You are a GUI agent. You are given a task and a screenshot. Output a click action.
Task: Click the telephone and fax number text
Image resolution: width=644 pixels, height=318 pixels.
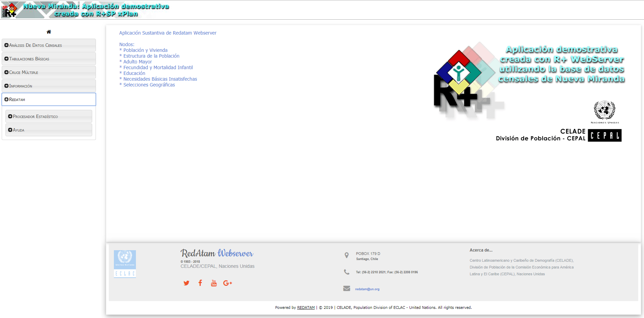pyautogui.click(x=387, y=272)
